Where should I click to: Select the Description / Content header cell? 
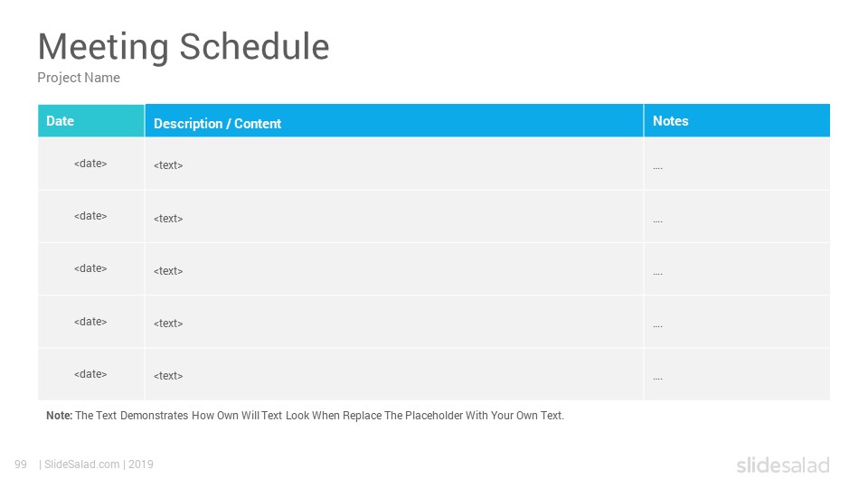click(x=394, y=120)
